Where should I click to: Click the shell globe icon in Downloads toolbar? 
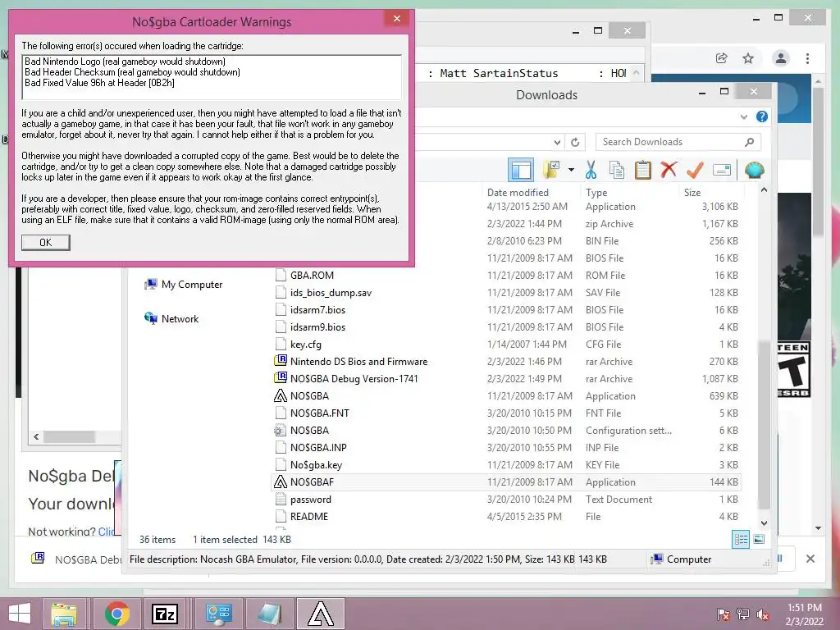pyautogui.click(x=755, y=171)
